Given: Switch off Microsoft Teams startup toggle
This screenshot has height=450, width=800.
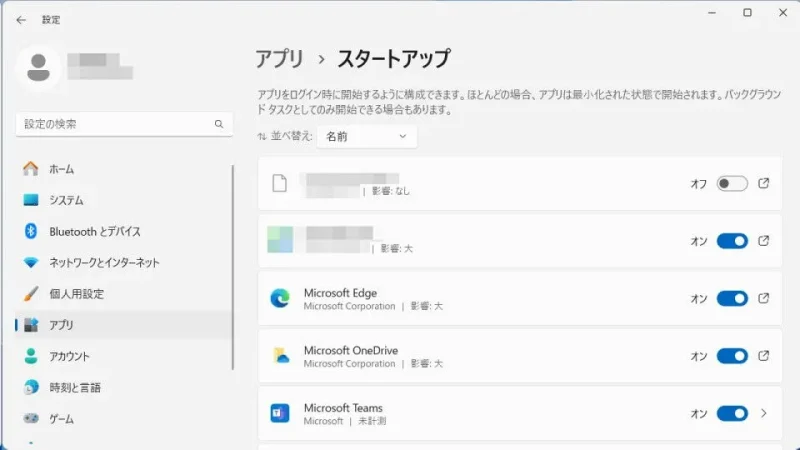Looking at the screenshot, I should coord(732,414).
